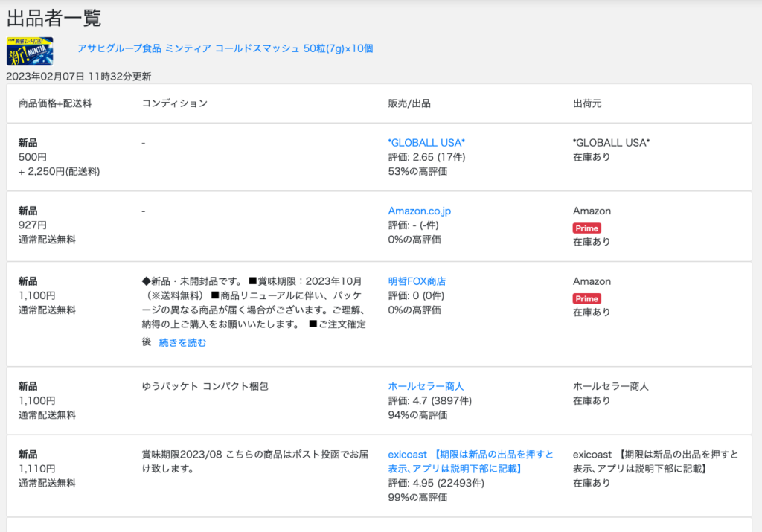Click the コンディション column header
The height and width of the screenshot is (532, 762).
pyautogui.click(x=174, y=103)
